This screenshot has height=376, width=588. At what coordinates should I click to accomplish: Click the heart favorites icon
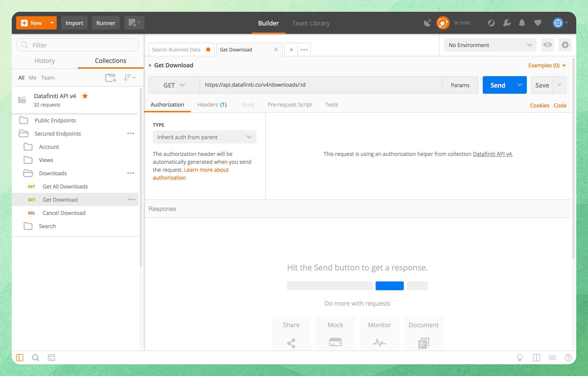(537, 23)
